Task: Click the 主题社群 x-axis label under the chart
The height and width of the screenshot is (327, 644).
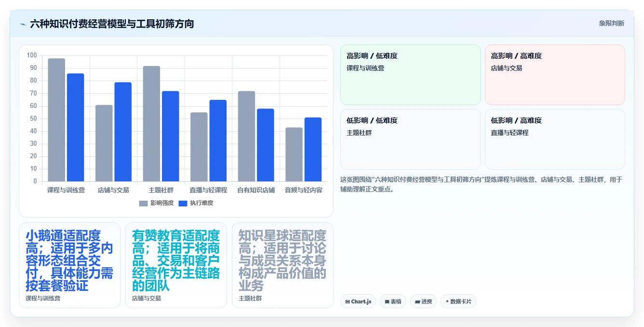Action: (161, 190)
